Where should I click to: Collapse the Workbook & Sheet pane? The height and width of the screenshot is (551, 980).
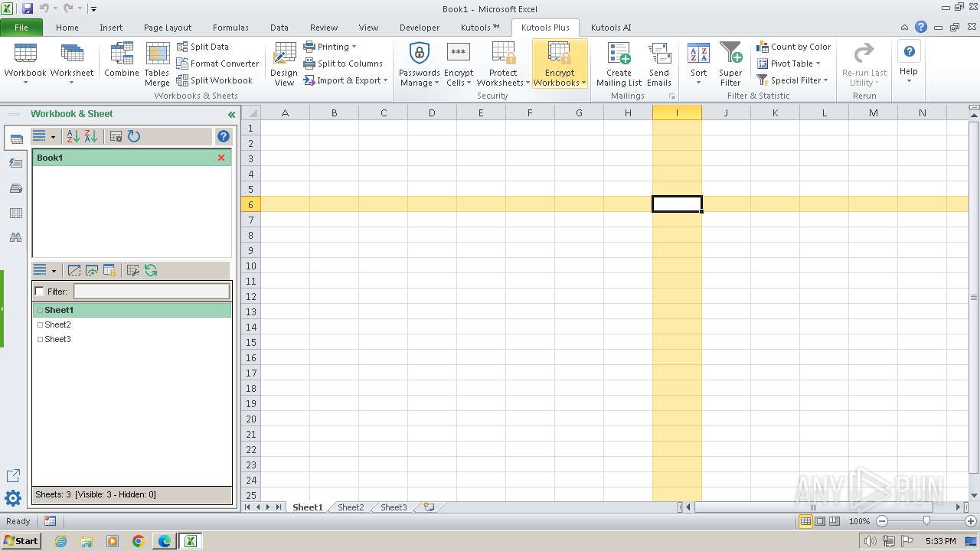pyautogui.click(x=231, y=115)
